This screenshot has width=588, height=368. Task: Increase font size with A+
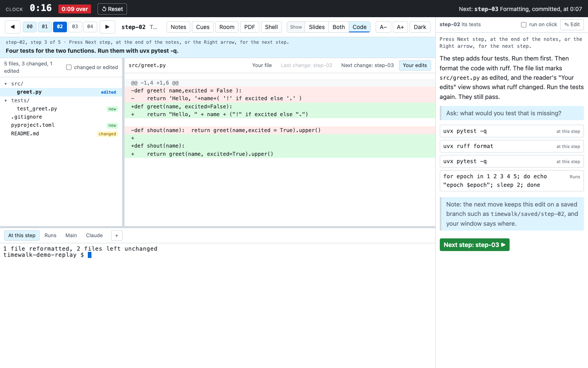coord(401,27)
